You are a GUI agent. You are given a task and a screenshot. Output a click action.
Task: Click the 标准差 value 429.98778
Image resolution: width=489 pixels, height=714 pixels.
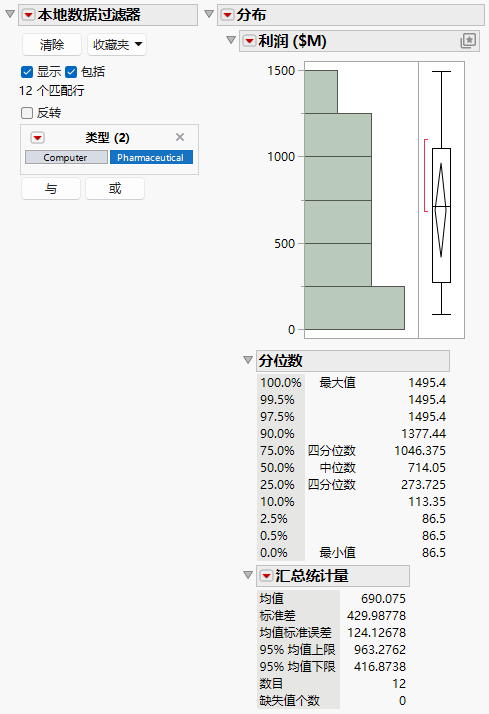coord(376,616)
